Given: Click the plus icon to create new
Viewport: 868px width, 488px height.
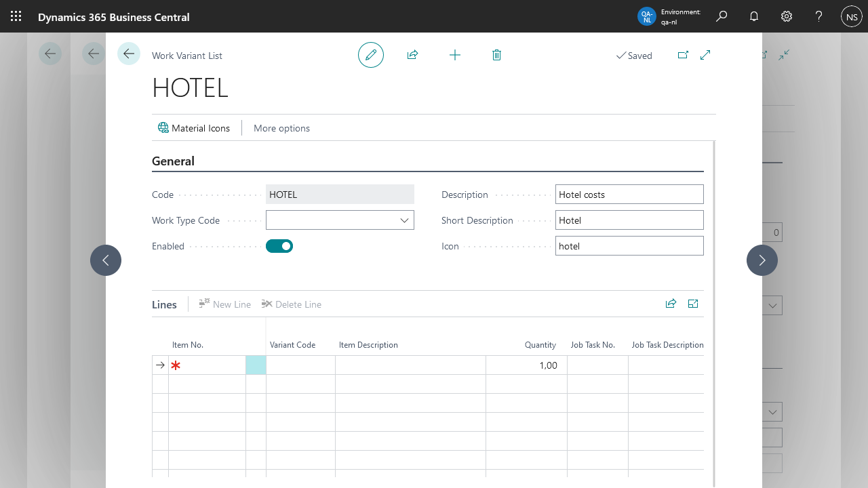Looking at the screenshot, I should [x=455, y=55].
